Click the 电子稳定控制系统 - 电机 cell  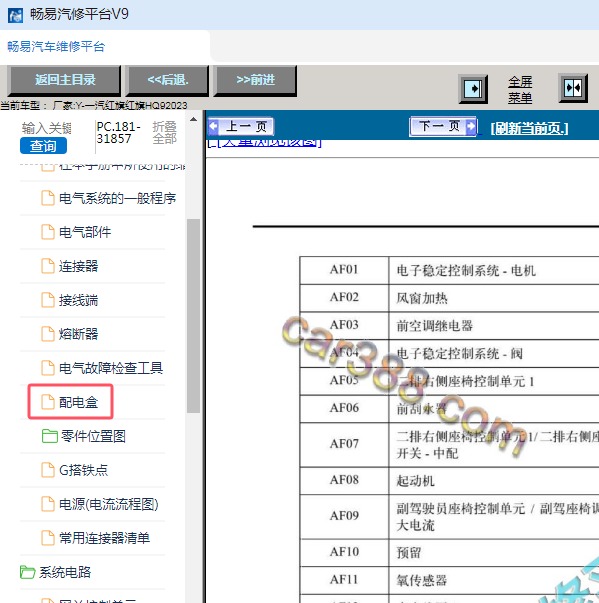coord(494,270)
